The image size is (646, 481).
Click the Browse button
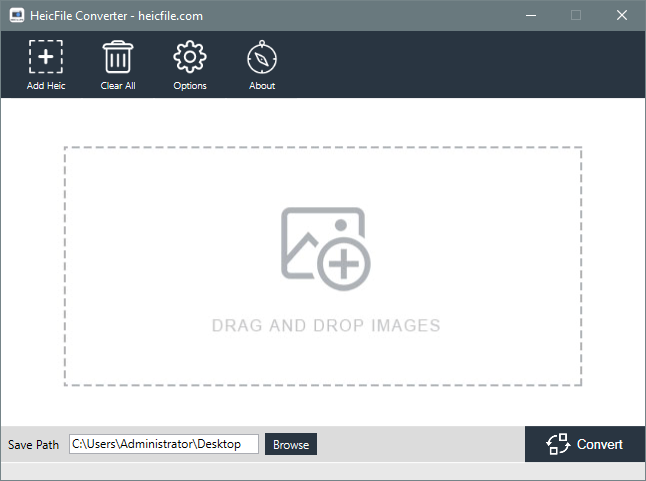point(291,444)
